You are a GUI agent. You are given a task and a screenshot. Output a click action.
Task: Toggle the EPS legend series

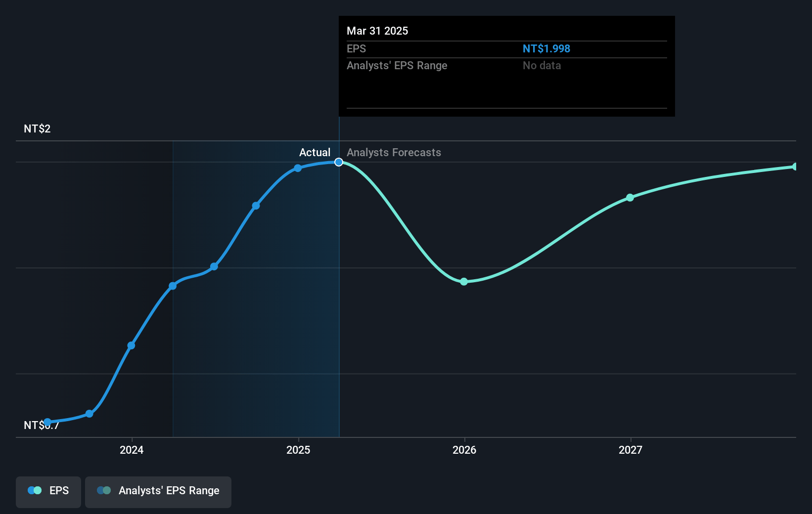click(x=48, y=492)
